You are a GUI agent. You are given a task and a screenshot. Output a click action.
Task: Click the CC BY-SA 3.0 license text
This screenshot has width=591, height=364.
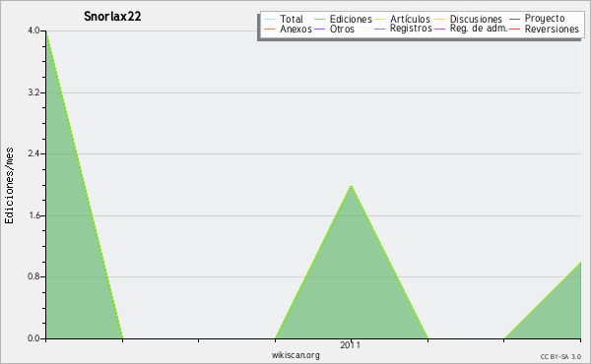[560, 356]
